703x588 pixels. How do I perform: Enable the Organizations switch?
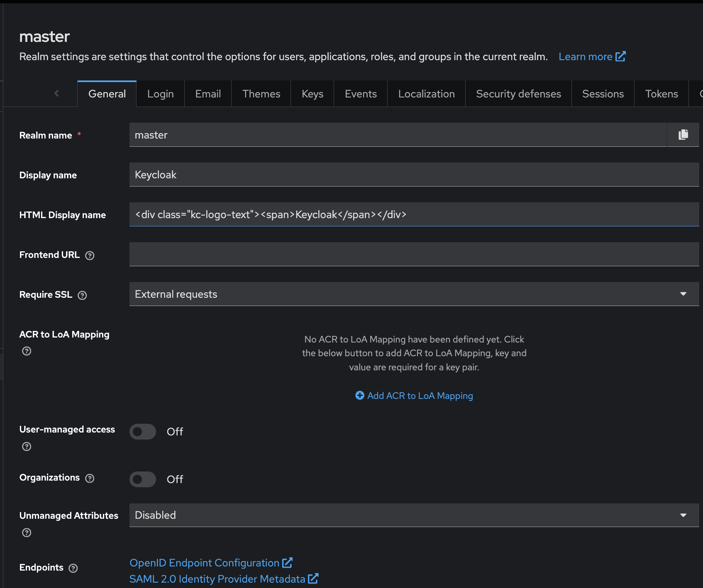tap(143, 479)
